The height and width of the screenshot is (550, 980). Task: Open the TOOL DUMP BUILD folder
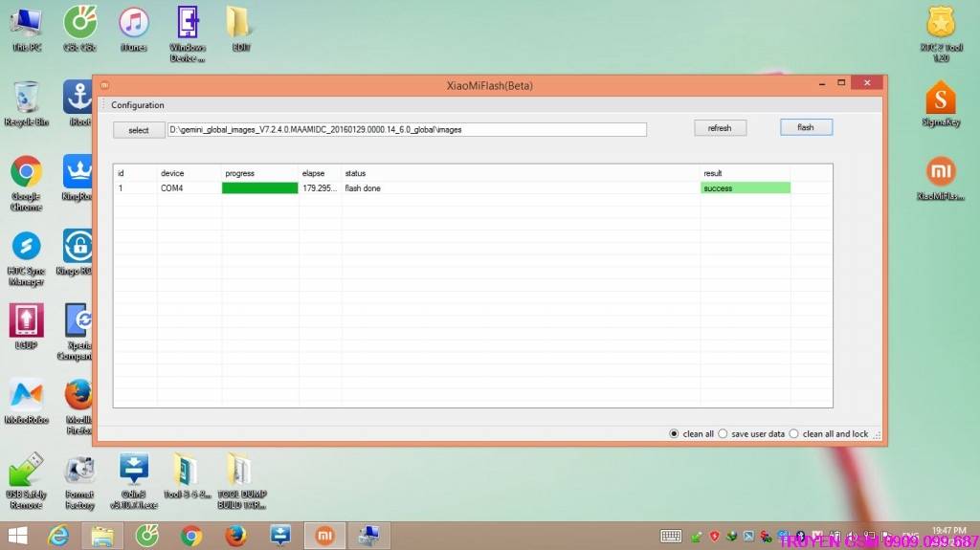click(241, 481)
